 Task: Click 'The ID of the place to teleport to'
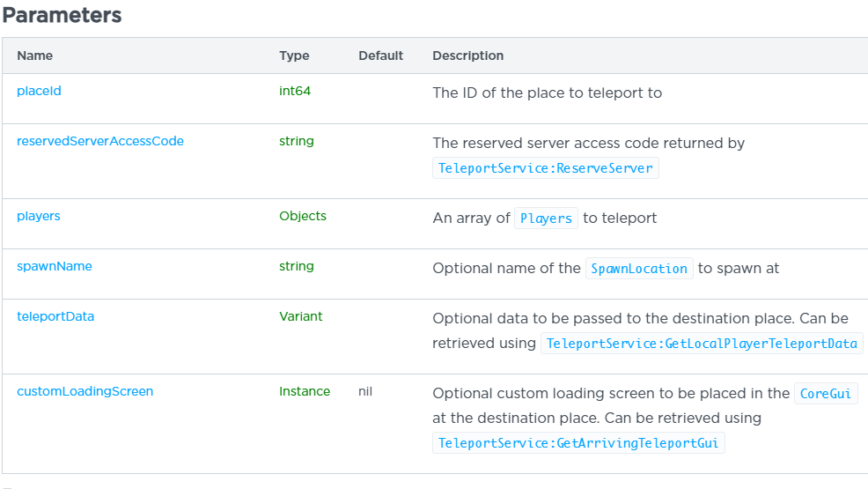[547, 93]
